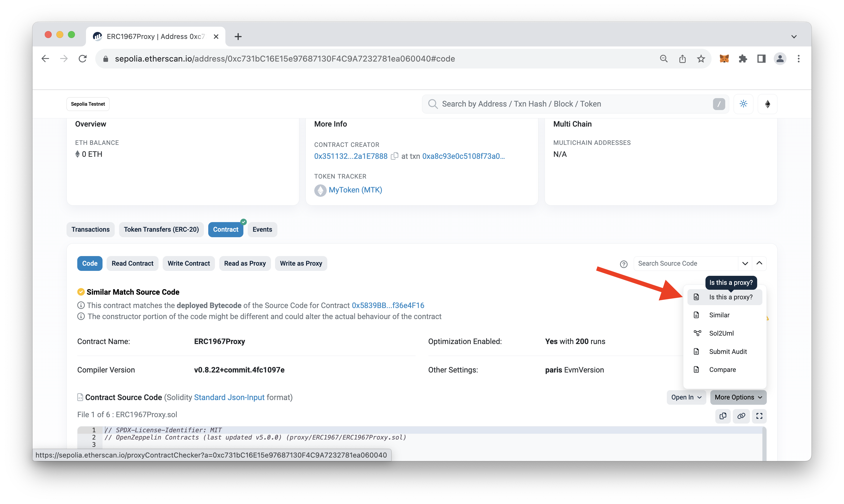The width and height of the screenshot is (844, 504).
Task: Click the 'Is this a proxy?' option
Action: click(x=730, y=296)
